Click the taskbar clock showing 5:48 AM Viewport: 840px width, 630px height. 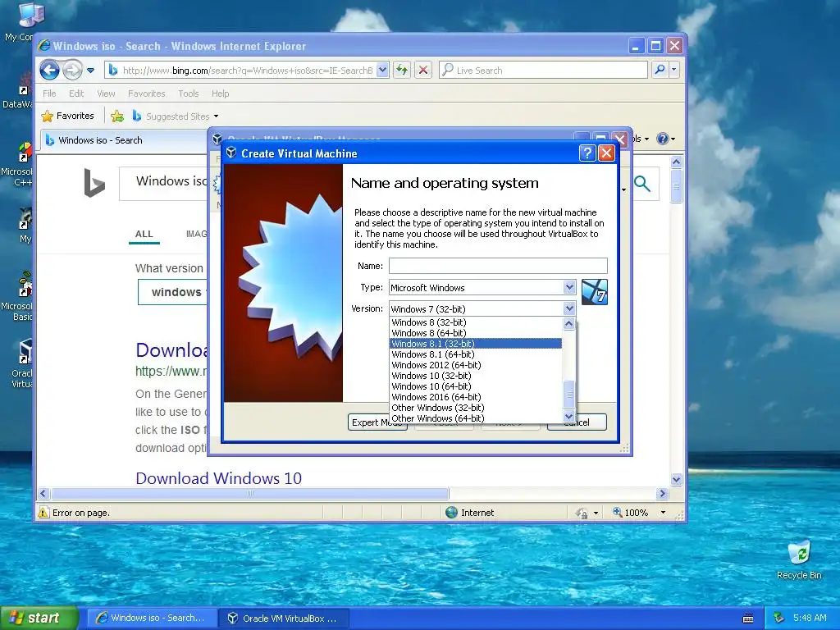(x=810, y=618)
